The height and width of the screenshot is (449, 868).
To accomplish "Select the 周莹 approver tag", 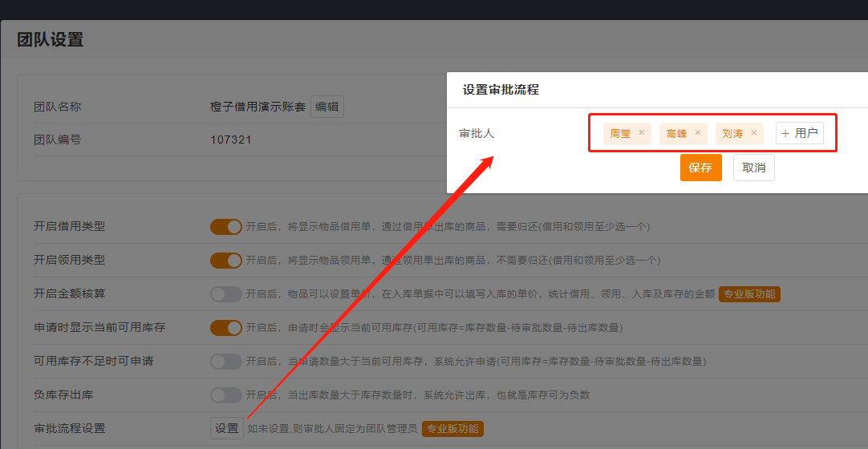I will (x=620, y=134).
